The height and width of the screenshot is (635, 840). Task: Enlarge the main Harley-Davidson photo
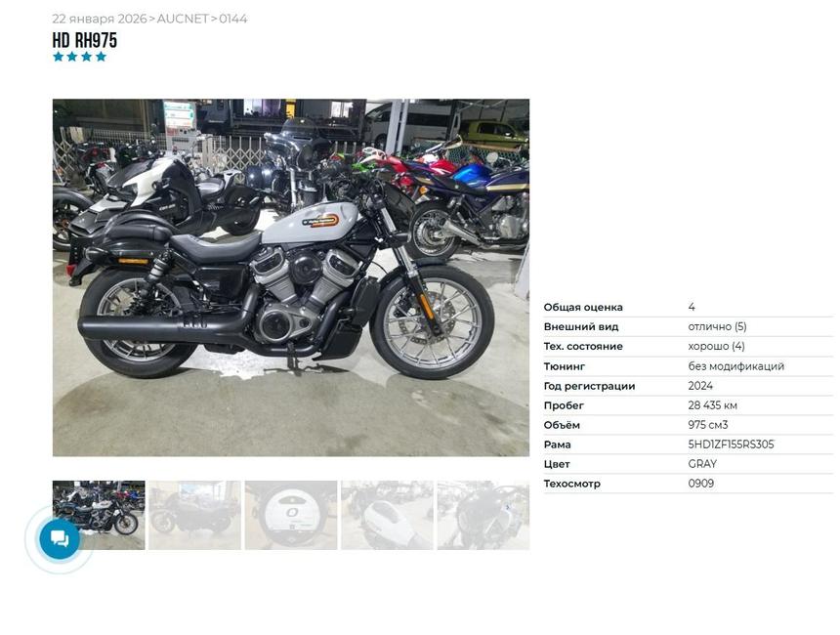(x=291, y=277)
